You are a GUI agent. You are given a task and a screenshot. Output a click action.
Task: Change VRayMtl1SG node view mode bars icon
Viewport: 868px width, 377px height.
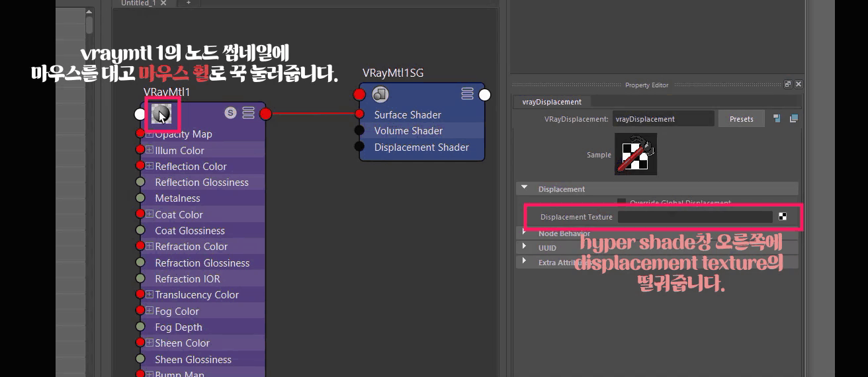click(x=467, y=94)
